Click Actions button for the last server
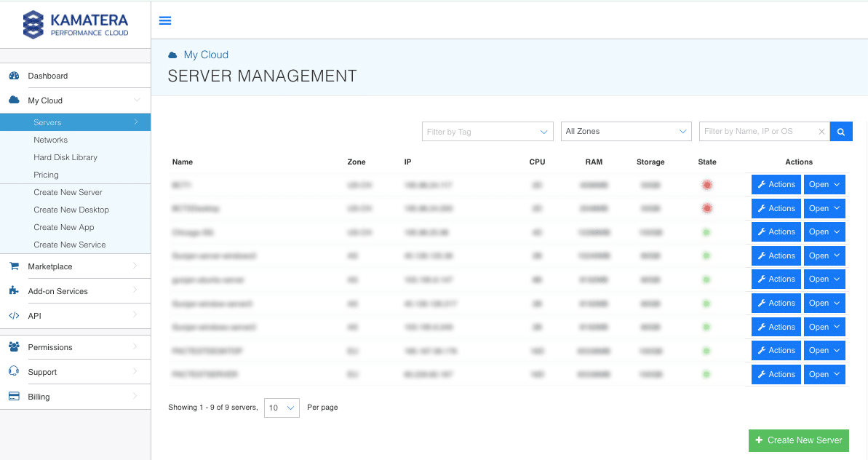The width and height of the screenshot is (868, 460). pos(776,375)
